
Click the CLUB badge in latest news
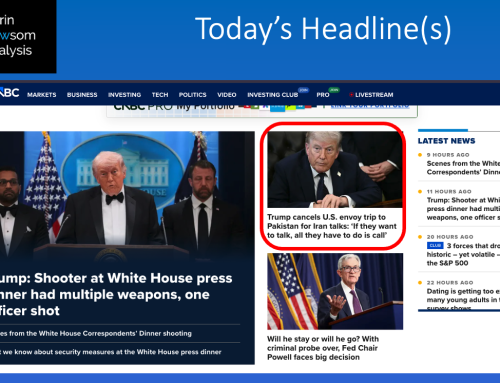435,246
